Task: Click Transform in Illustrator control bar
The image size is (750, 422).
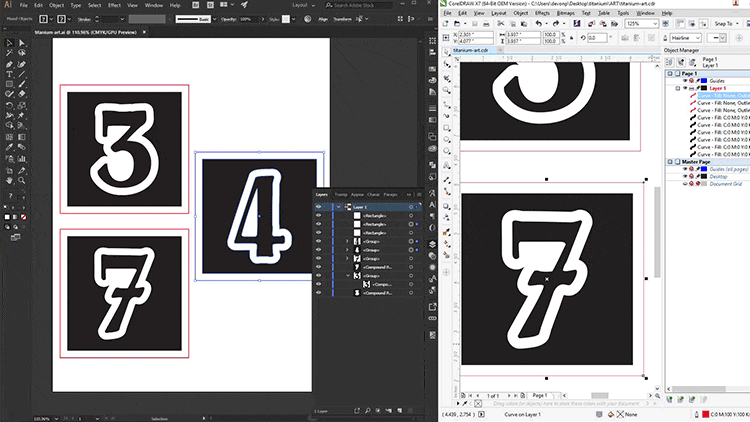Action: coord(342,19)
